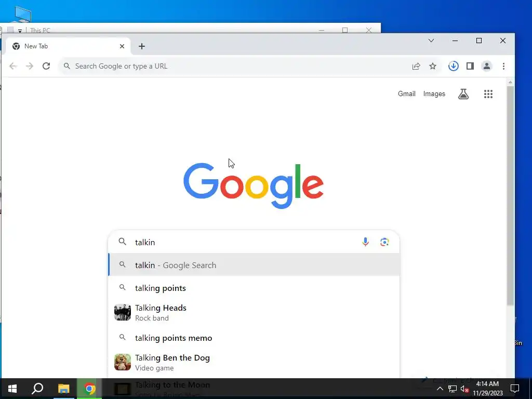
Task: Bookmark this tab with the star icon
Action: (x=433, y=66)
